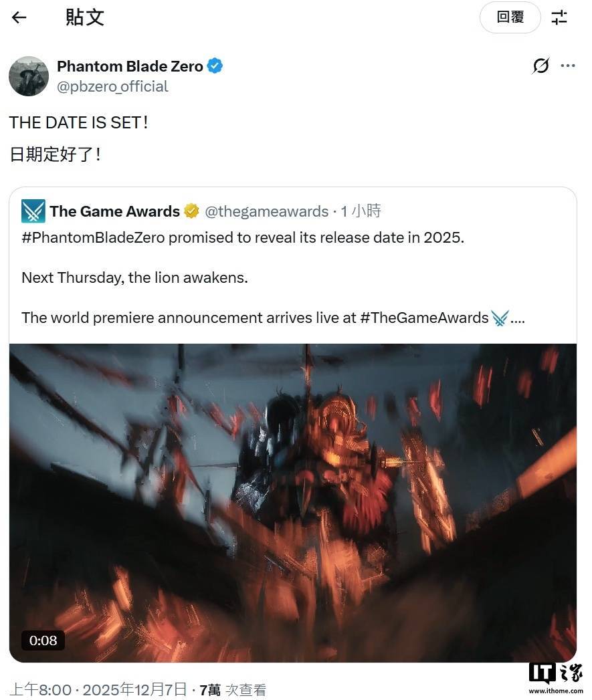Viewport: 592px width, 700px height.
Task: Open the more options menu on the post
Action: [568, 66]
